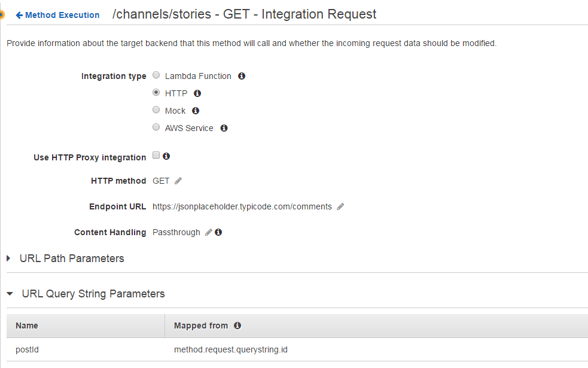Viewport: 588px width, 368px height.
Task: Click the postId parameter row
Action: (28, 349)
